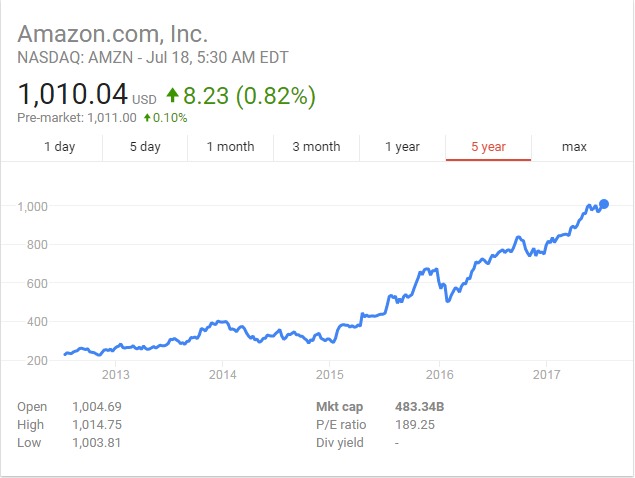
Task: Click the High price 1,014.75
Action: tap(96, 425)
